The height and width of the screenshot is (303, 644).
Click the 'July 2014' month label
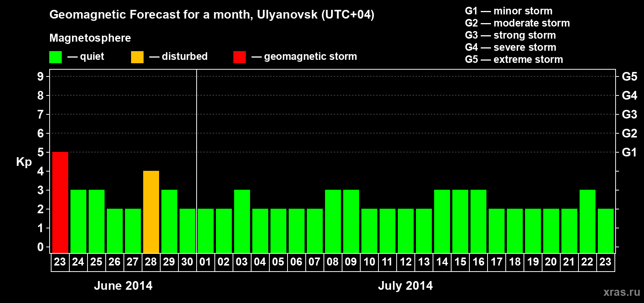click(x=405, y=286)
